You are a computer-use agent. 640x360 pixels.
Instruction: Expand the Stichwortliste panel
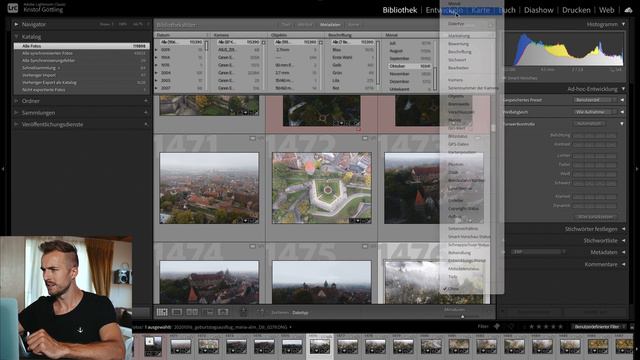coord(623,241)
